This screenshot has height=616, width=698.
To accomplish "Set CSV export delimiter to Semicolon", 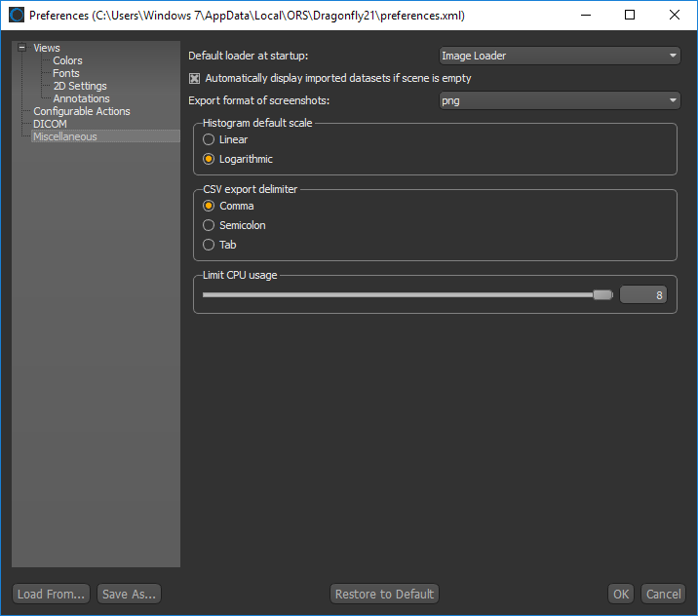I will click(209, 225).
